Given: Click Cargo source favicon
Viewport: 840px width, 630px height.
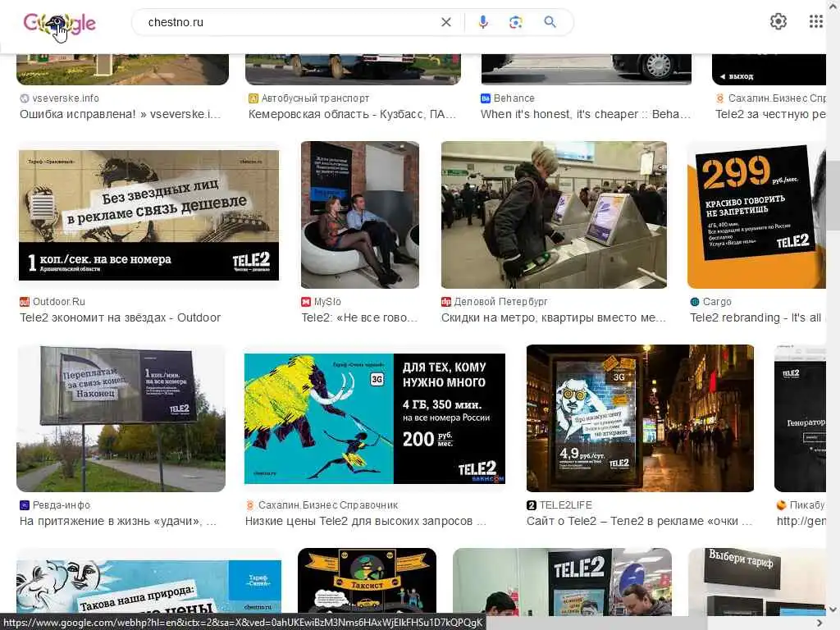Looking at the screenshot, I should coord(695,302).
